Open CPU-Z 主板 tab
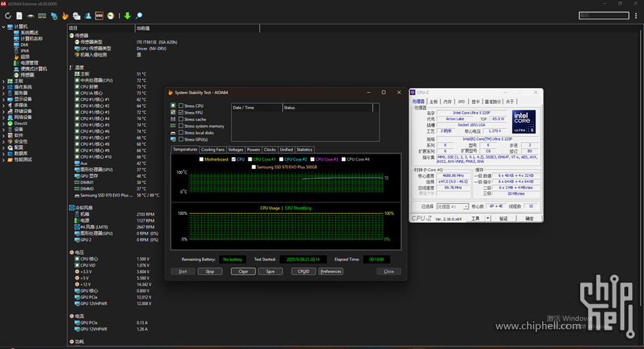This screenshot has height=349, width=644. click(x=434, y=101)
